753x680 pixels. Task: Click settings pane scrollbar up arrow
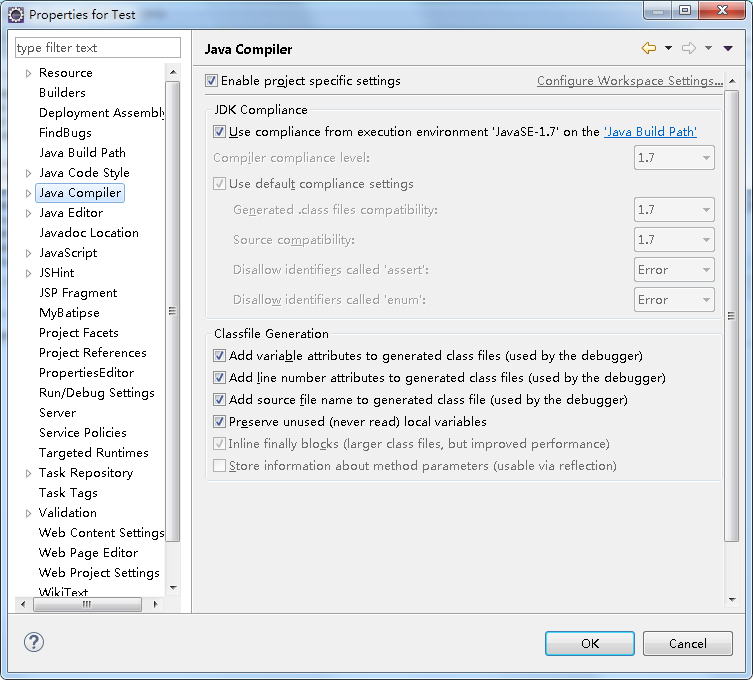tap(732, 81)
